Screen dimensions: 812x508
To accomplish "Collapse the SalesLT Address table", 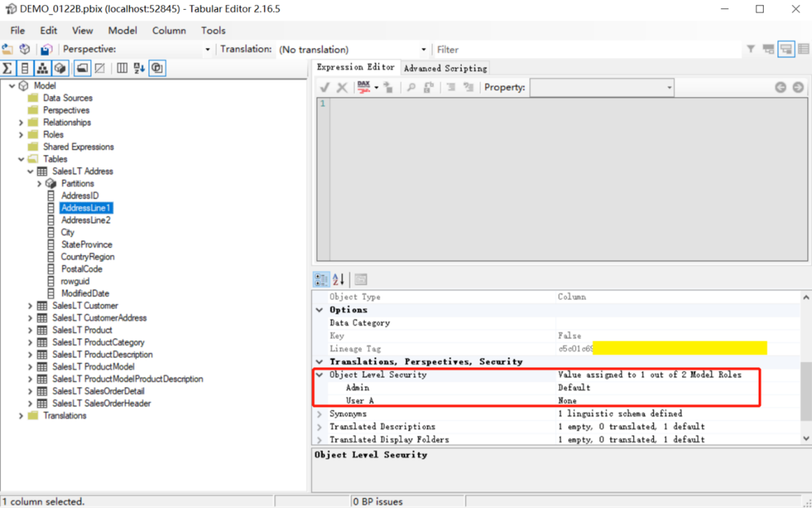I will point(31,172).
